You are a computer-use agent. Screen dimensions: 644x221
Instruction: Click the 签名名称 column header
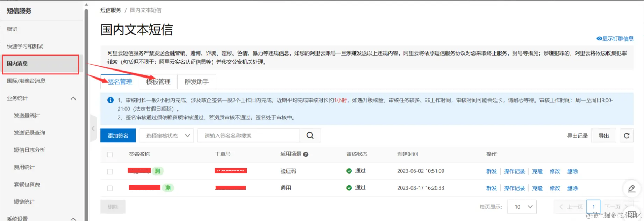pos(139,154)
